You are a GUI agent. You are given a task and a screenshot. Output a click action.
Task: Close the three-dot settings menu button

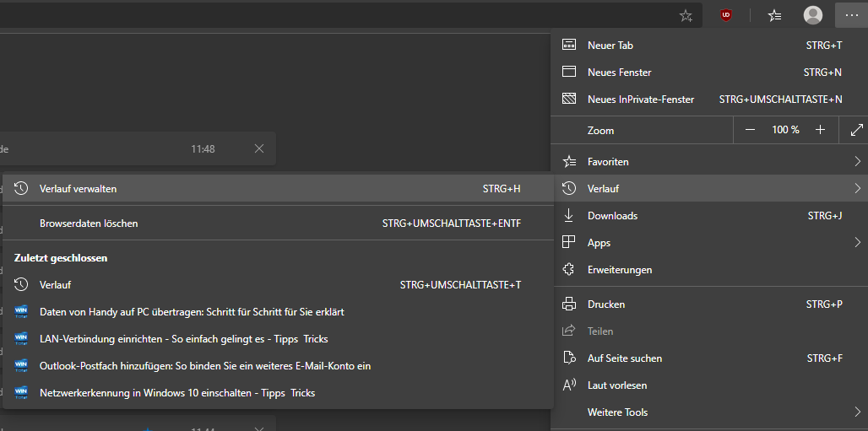[x=851, y=15]
